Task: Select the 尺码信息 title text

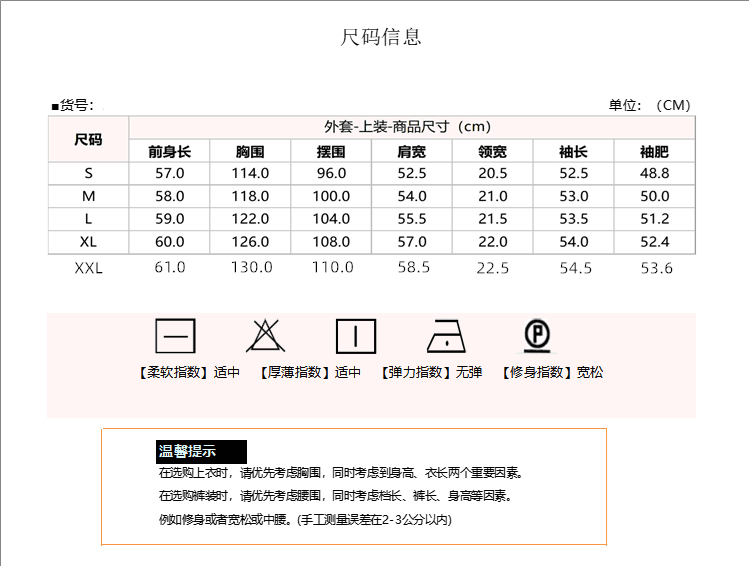Action: tap(381, 37)
